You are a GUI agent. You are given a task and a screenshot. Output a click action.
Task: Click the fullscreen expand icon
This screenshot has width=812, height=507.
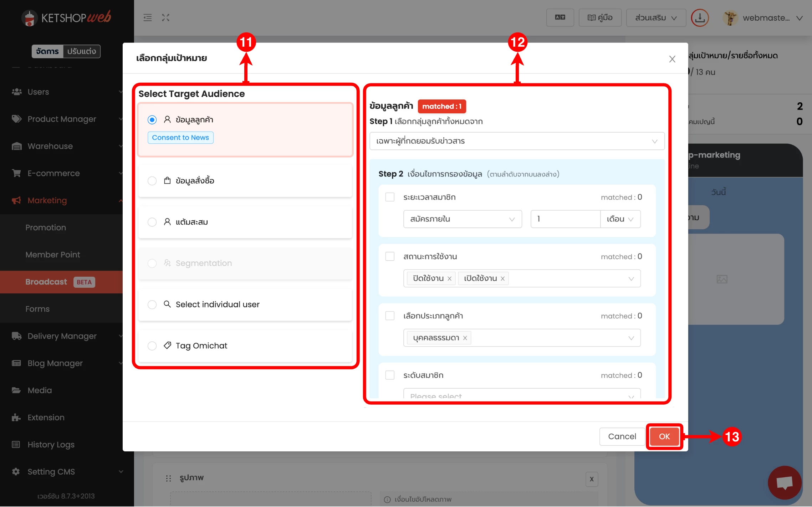point(165,18)
